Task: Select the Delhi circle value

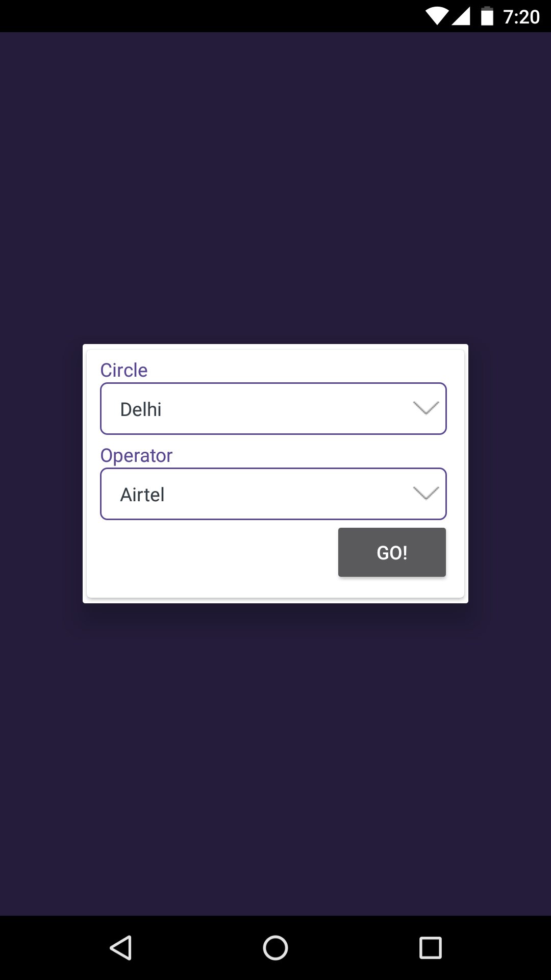Action: coord(140,408)
